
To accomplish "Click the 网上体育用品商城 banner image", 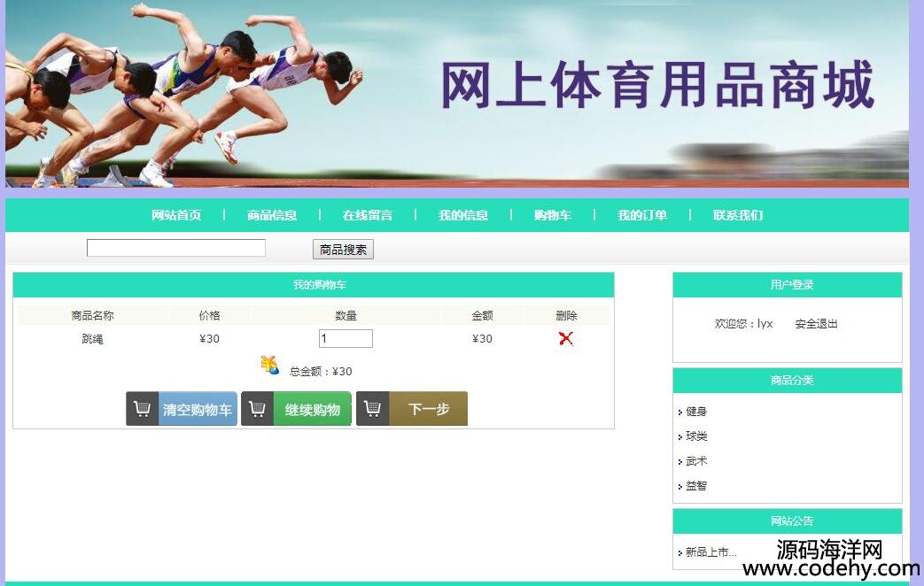I will coord(457,94).
